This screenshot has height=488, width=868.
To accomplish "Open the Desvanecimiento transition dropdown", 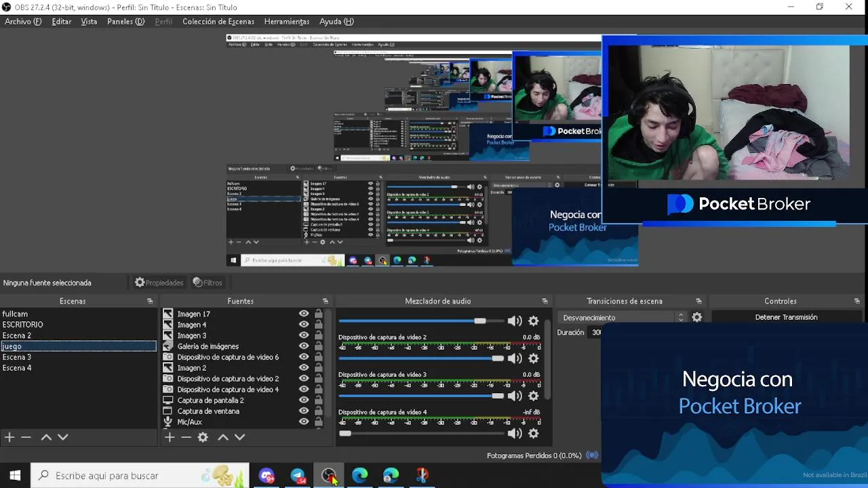I will (623, 317).
